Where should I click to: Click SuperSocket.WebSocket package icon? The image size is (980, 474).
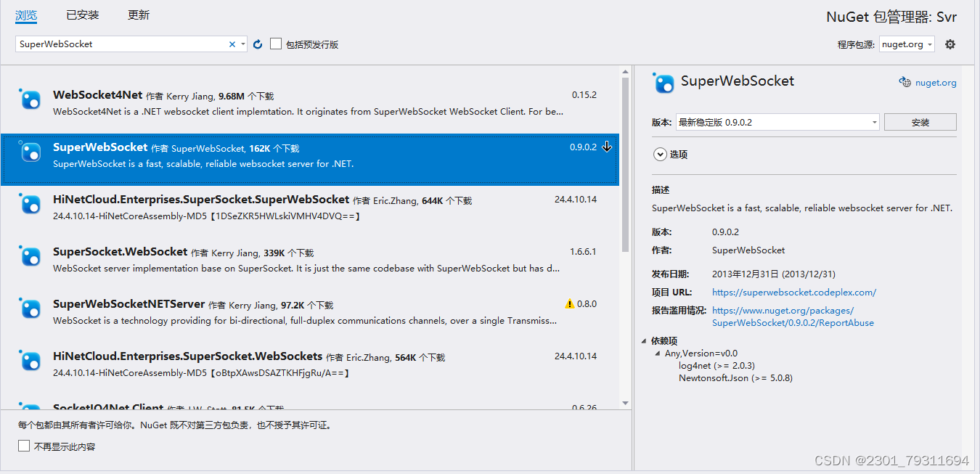click(30, 256)
